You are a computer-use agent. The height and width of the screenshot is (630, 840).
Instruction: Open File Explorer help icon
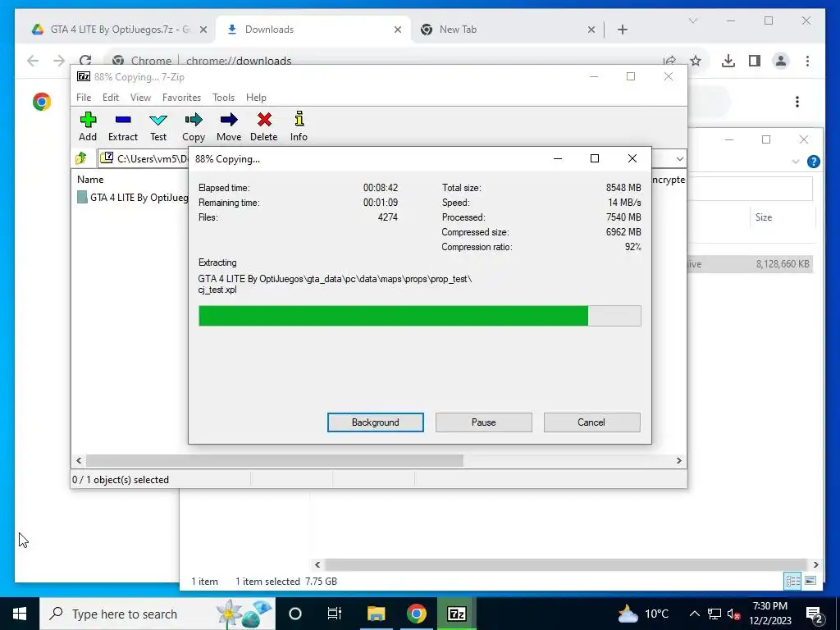coord(813,162)
